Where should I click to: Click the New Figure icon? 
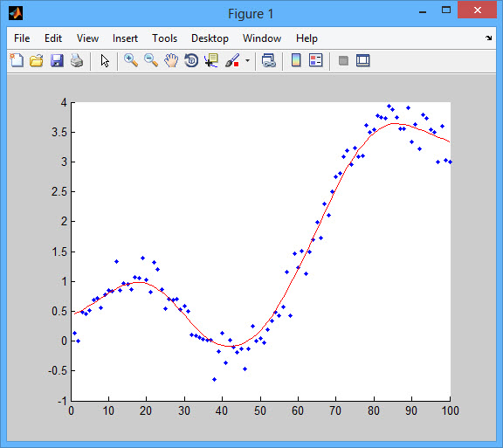click(17, 60)
